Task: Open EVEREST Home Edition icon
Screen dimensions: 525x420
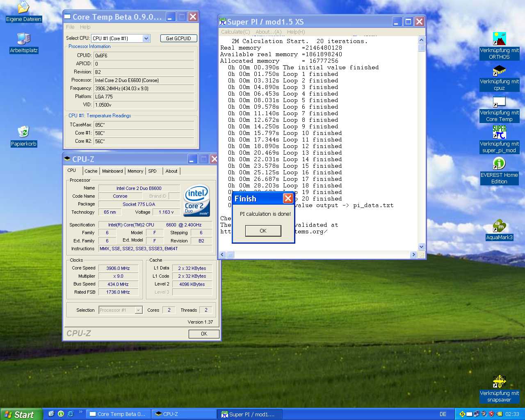Action: tap(499, 164)
